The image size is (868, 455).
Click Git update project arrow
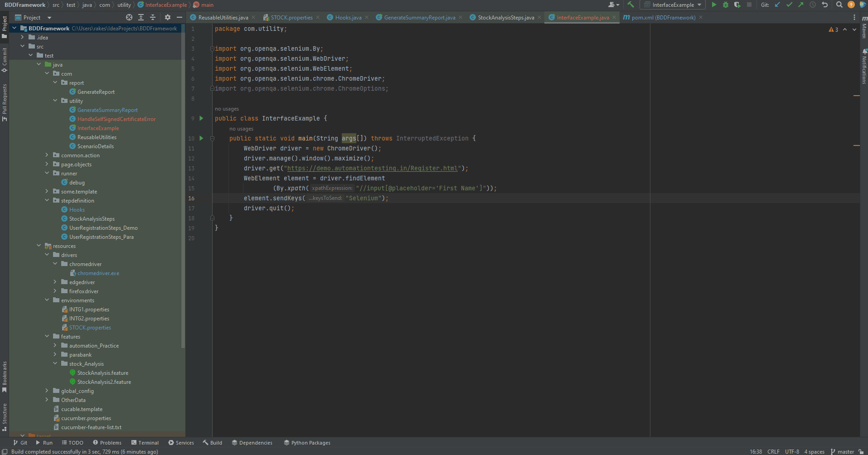coord(777,5)
